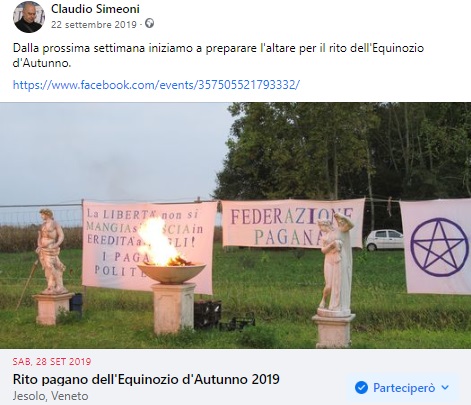This screenshot has height=405, width=471.
Task: Click the Jesolo, Veneto location text
Action: coord(50,396)
